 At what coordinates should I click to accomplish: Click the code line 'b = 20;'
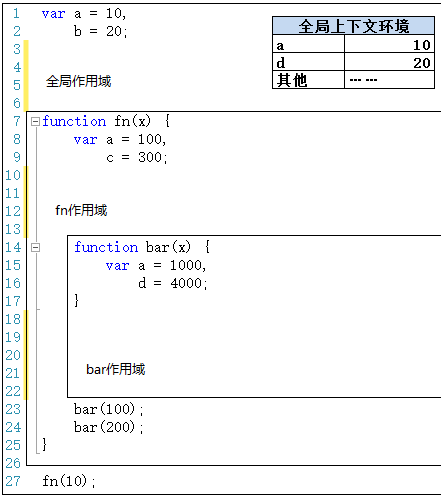point(100,31)
